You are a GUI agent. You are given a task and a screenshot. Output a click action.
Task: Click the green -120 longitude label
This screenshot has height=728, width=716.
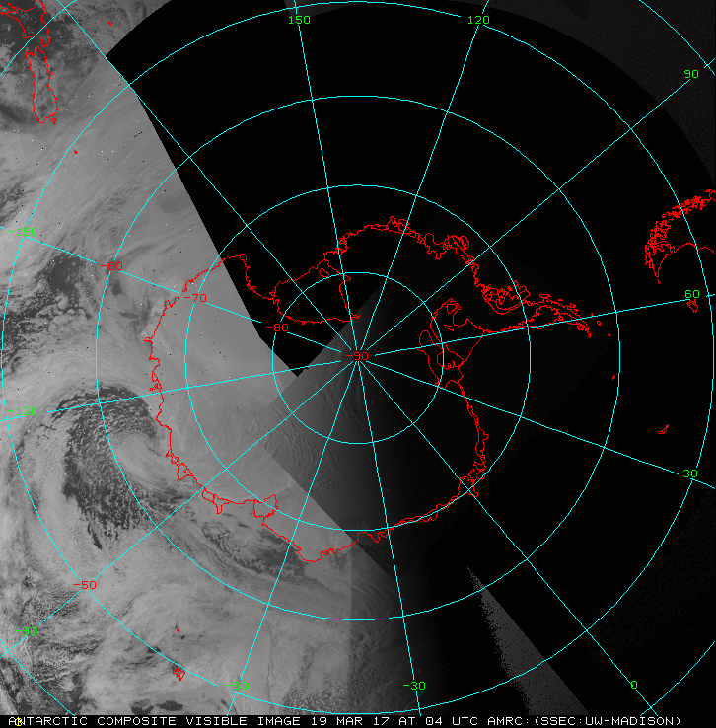click(x=24, y=411)
